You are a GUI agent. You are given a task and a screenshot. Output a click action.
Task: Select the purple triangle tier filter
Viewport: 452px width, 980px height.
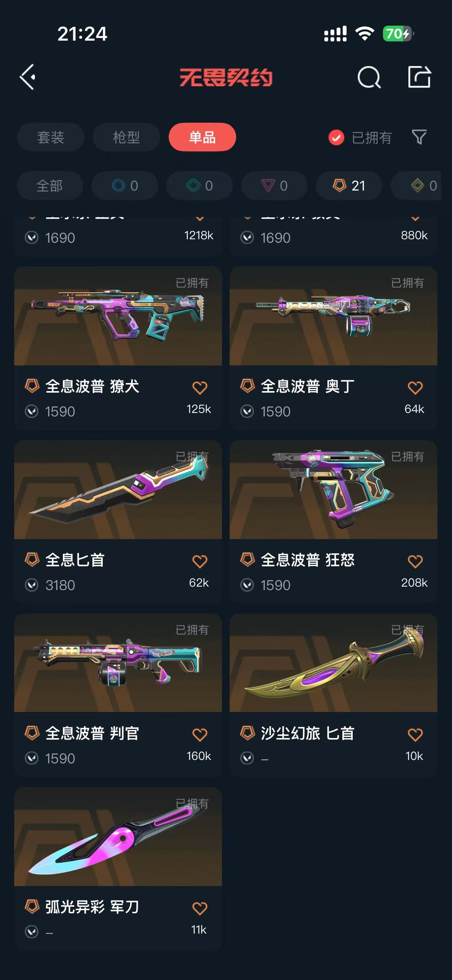[x=274, y=186]
